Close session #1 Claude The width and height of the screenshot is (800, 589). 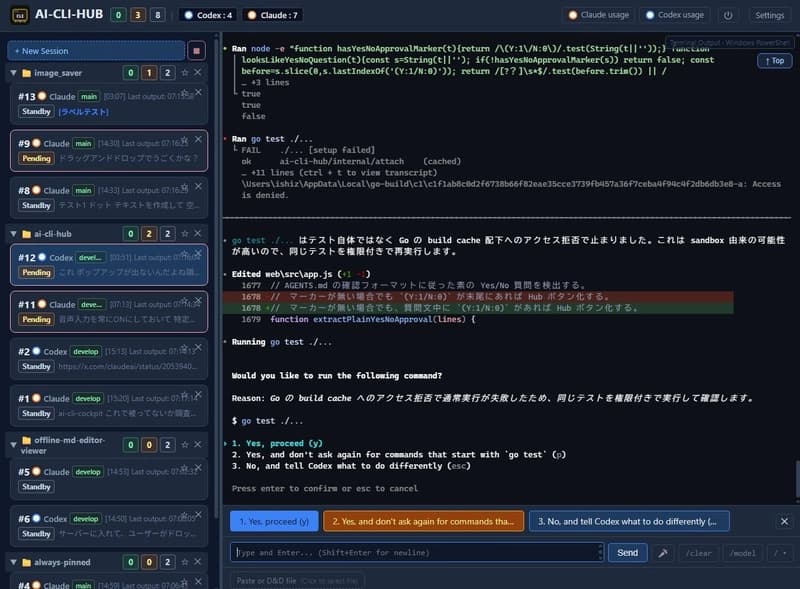coord(198,394)
